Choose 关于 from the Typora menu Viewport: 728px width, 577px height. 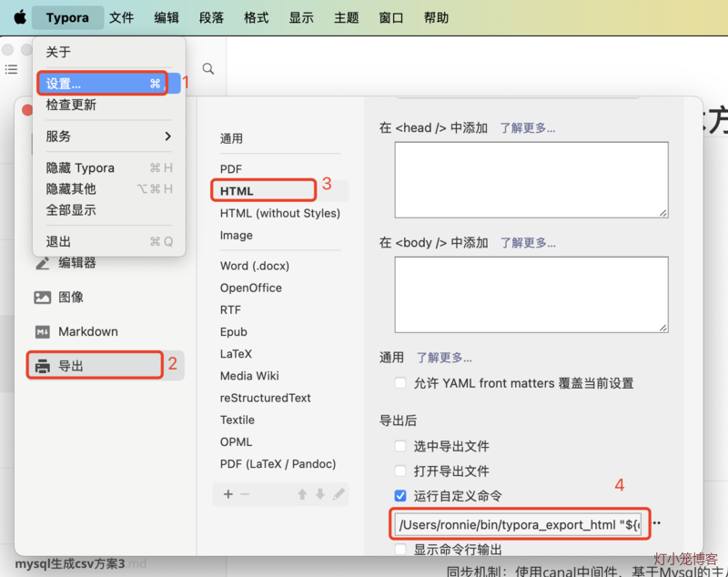click(x=109, y=52)
